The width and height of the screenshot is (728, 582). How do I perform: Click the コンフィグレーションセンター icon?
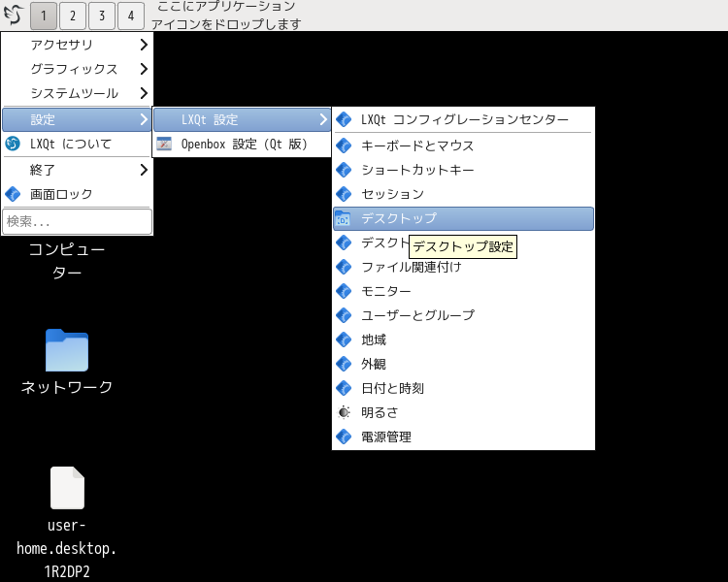click(x=344, y=119)
